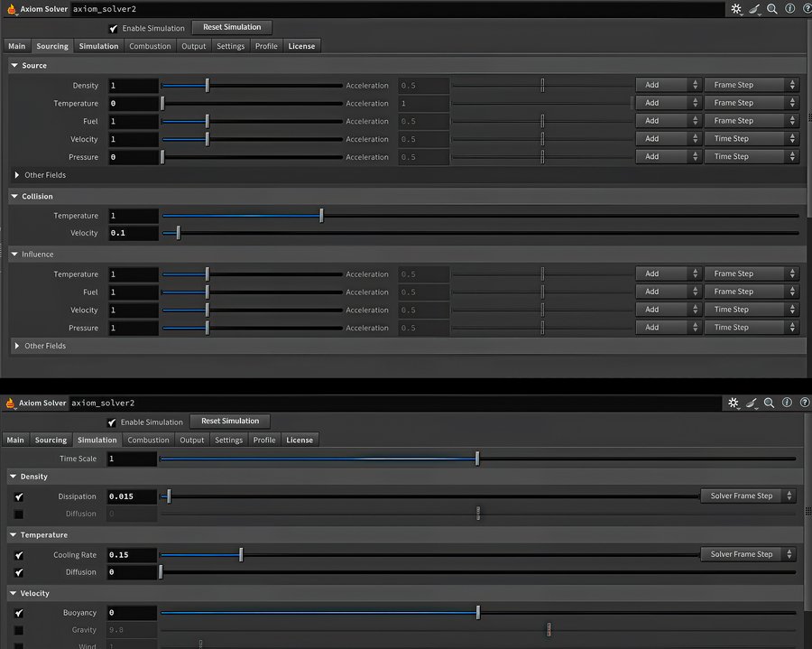Viewport: 812px width, 649px height.
Task: Click Source Fuel value field
Action: (134, 121)
